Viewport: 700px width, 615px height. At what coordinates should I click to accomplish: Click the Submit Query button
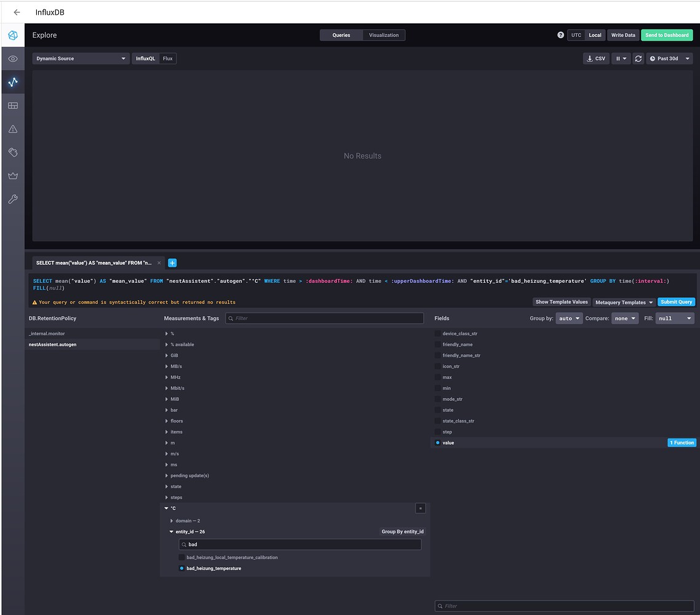tap(676, 301)
